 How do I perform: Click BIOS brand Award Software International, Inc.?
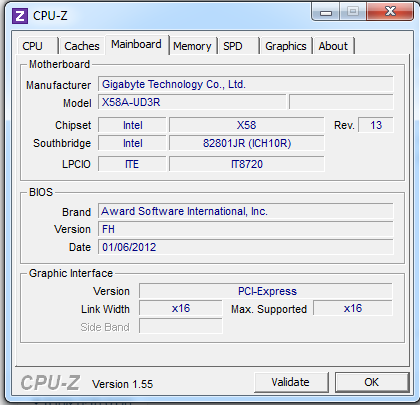click(x=245, y=211)
